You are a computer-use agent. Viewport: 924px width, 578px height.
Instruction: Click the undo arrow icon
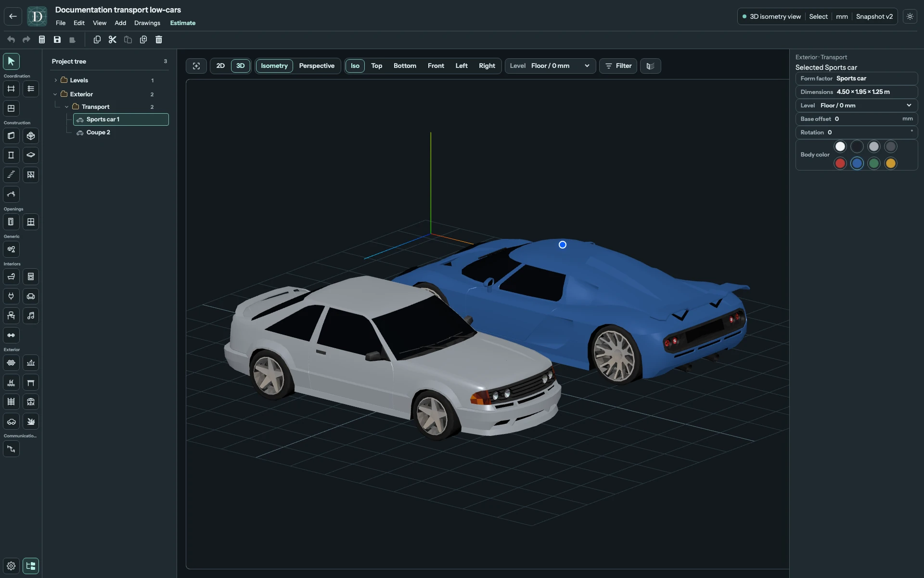click(x=11, y=39)
